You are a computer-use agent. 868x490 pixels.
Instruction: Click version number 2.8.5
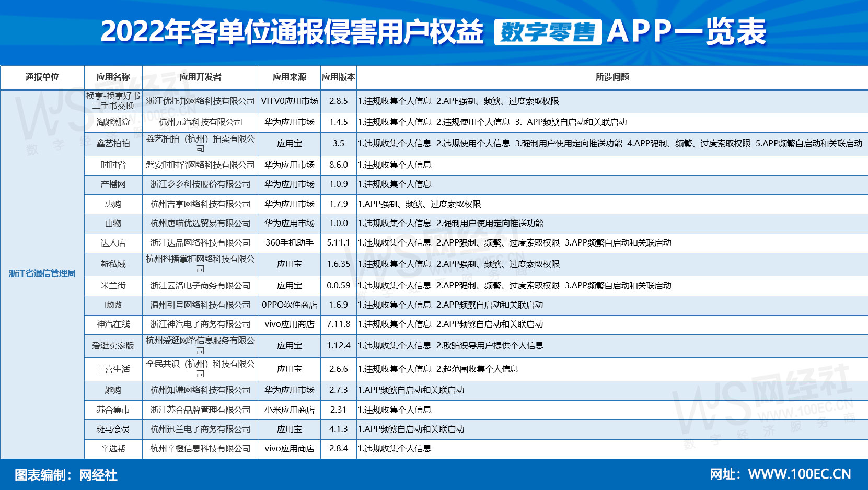(x=339, y=101)
